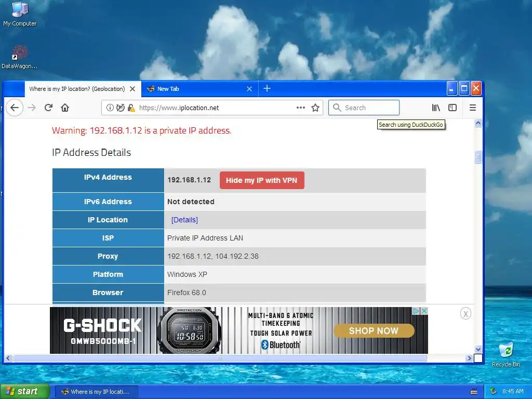Reload the iplocation.net page
Viewport: 532px width, 399px height.
coord(48,108)
